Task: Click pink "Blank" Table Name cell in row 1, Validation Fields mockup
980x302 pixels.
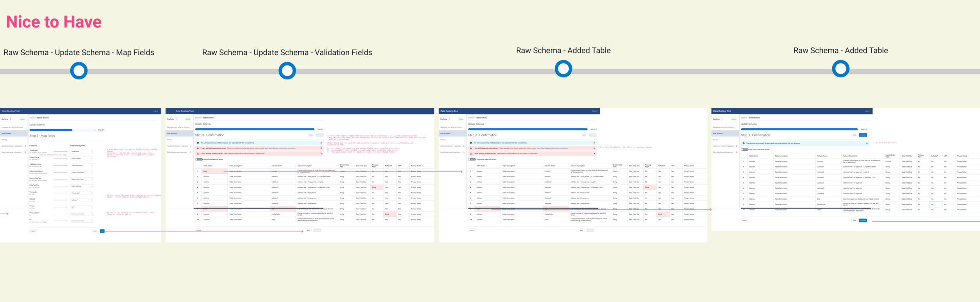Action: (x=214, y=171)
